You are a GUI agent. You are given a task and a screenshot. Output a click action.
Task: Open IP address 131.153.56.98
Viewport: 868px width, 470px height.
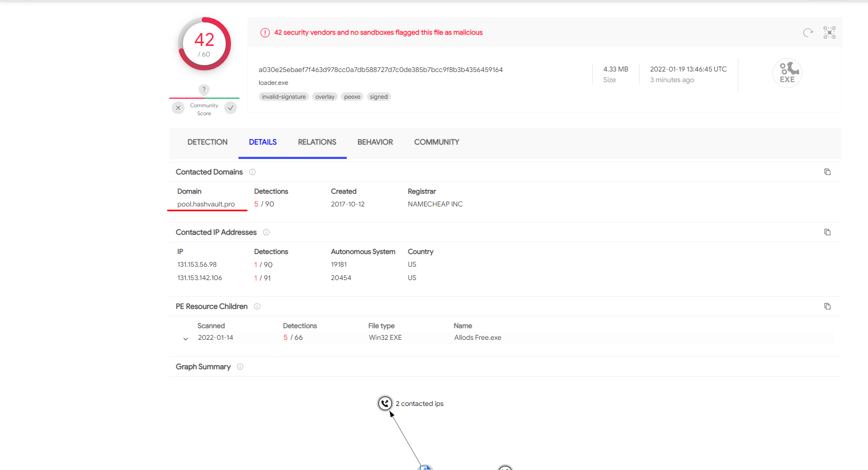point(197,265)
